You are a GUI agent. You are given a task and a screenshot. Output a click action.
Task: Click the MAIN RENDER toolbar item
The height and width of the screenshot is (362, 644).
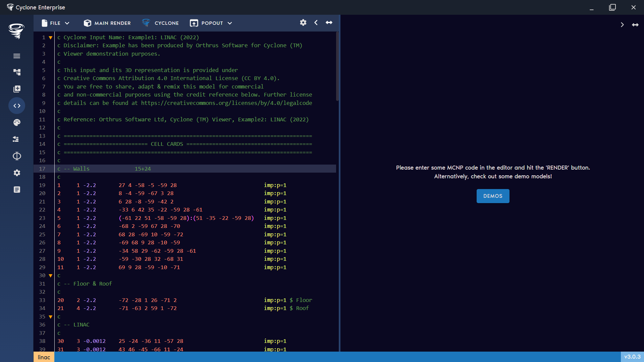pyautogui.click(x=107, y=23)
